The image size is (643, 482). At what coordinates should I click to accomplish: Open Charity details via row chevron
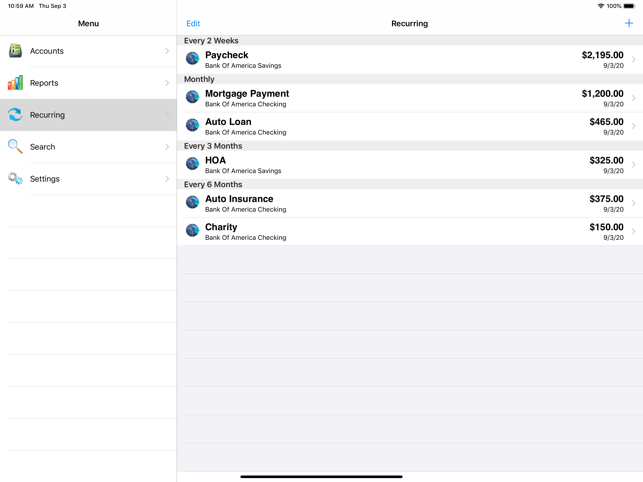[634, 232]
